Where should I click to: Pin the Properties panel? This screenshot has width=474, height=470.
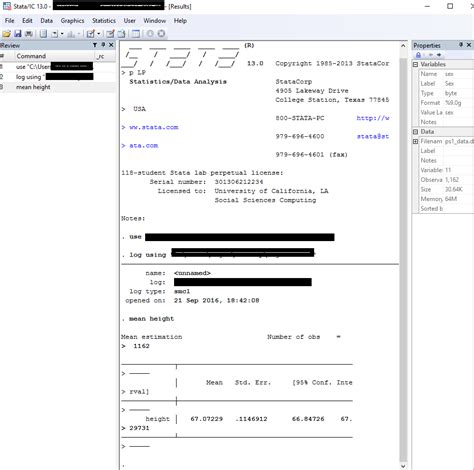tap(461, 45)
